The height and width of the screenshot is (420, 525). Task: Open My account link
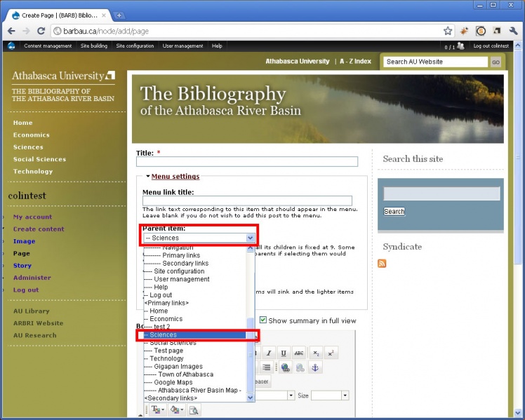(x=32, y=217)
